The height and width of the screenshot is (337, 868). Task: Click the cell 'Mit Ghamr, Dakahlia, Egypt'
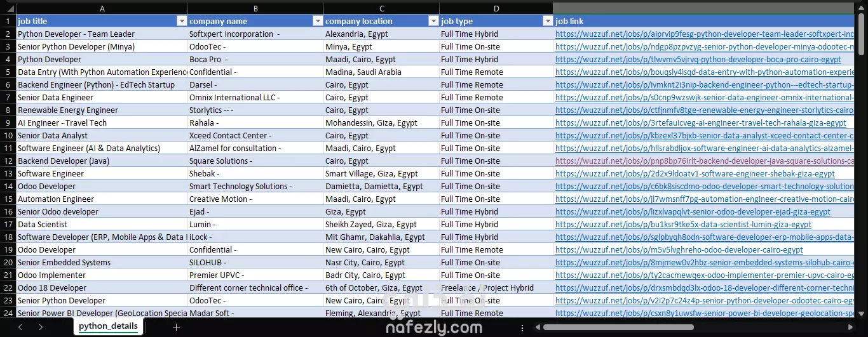381,237
